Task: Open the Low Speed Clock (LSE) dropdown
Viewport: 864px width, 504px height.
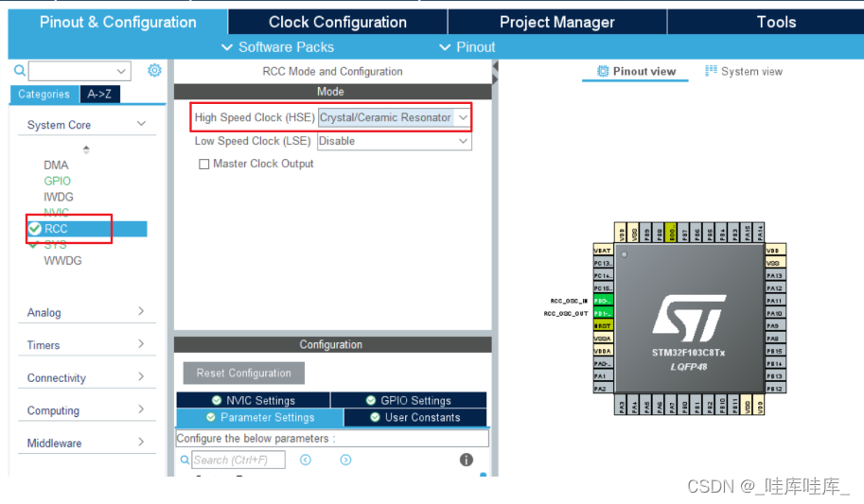Action: coord(463,141)
